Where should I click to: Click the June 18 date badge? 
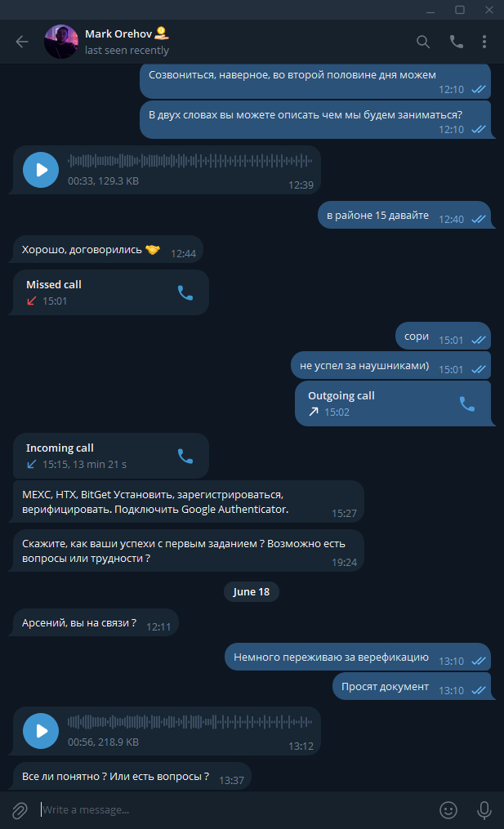click(x=252, y=592)
